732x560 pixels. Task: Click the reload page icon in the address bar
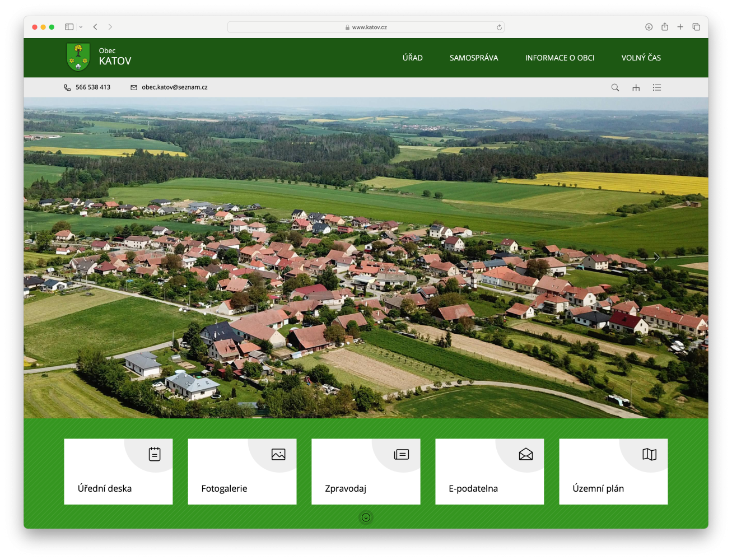point(499,27)
